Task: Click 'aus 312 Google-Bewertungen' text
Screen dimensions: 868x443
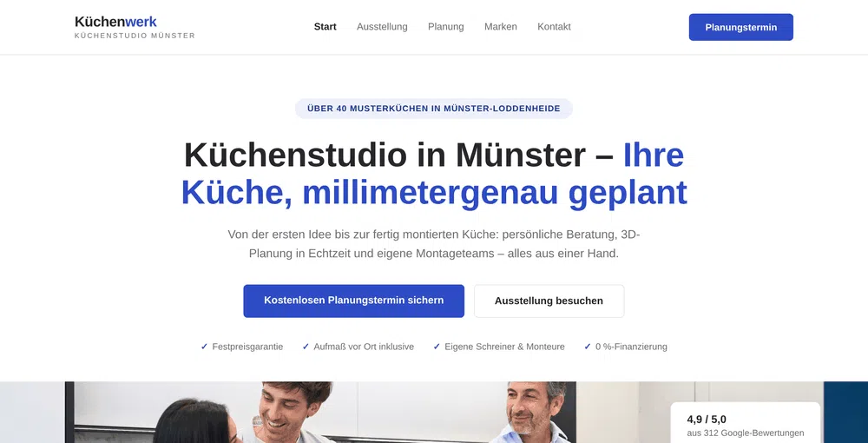Action: 745,433
